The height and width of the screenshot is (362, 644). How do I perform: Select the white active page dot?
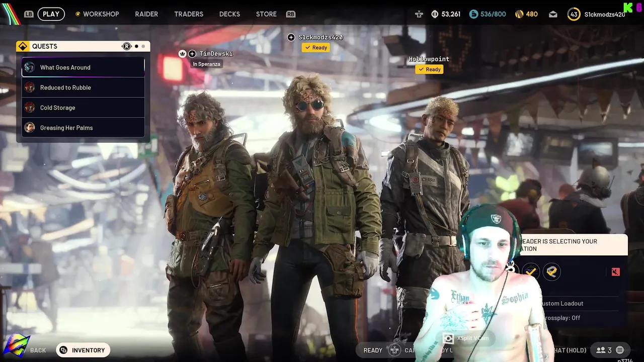coord(136,46)
